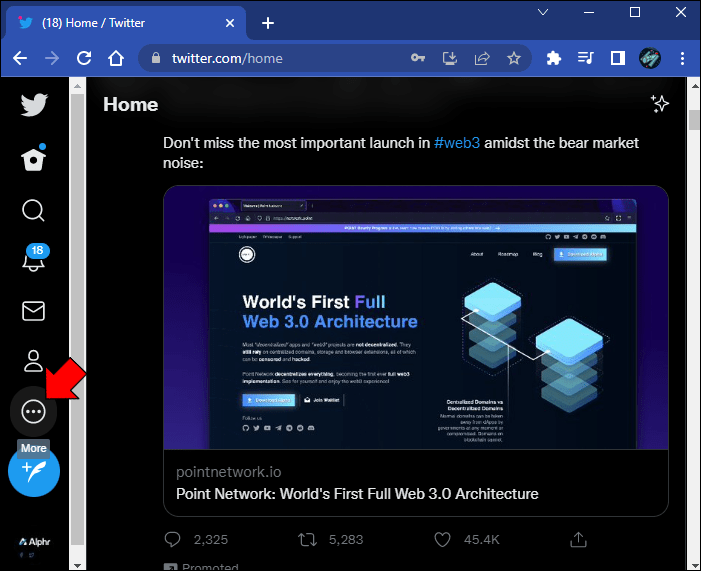Open a new browser tab
This screenshot has height=571, width=701.
pyautogui.click(x=268, y=23)
